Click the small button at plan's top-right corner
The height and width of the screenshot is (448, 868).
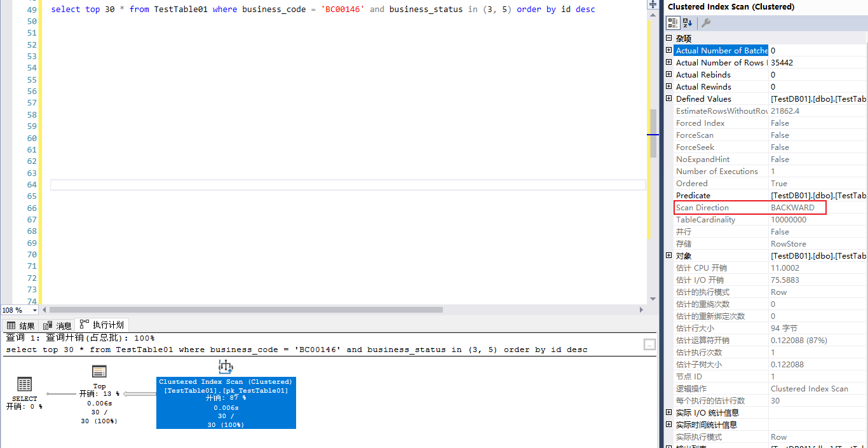click(x=649, y=344)
